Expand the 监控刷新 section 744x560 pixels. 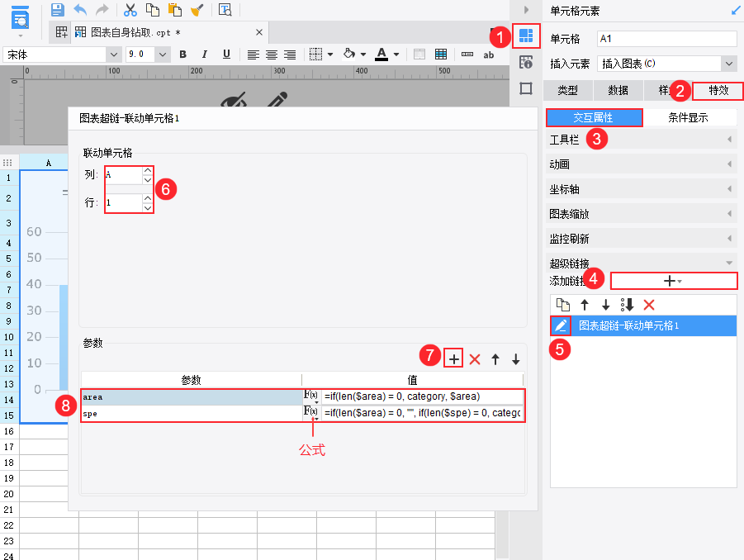pyautogui.click(x=640, y=238)
